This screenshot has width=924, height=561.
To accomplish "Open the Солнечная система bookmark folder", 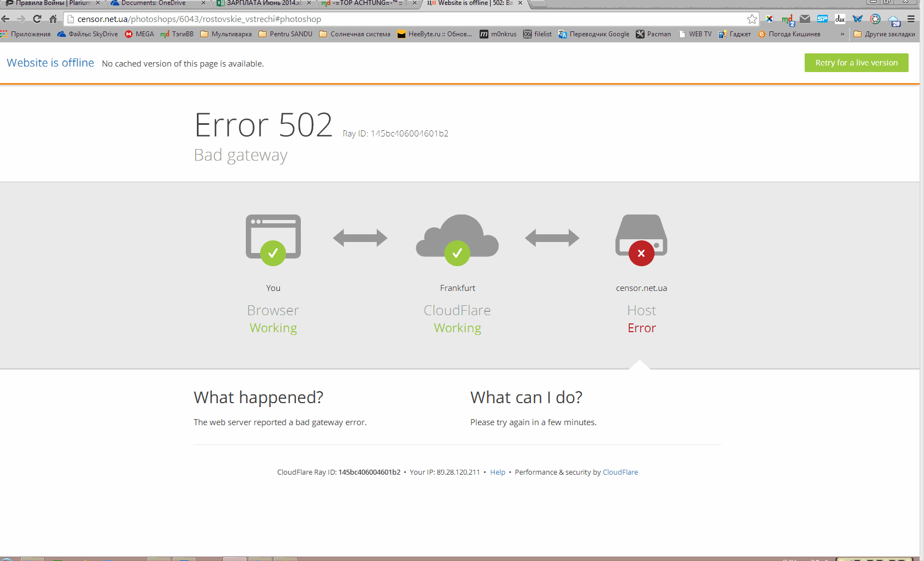I will (x=355, y=34).
